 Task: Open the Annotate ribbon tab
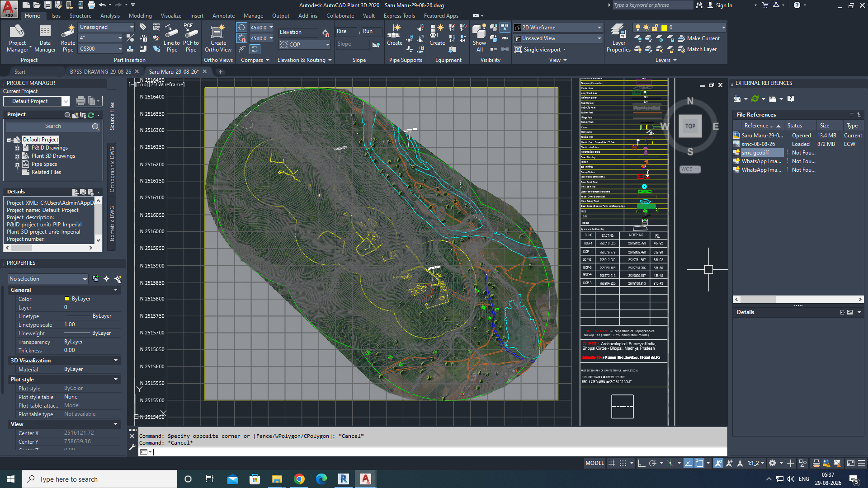[x=223, y=16]
